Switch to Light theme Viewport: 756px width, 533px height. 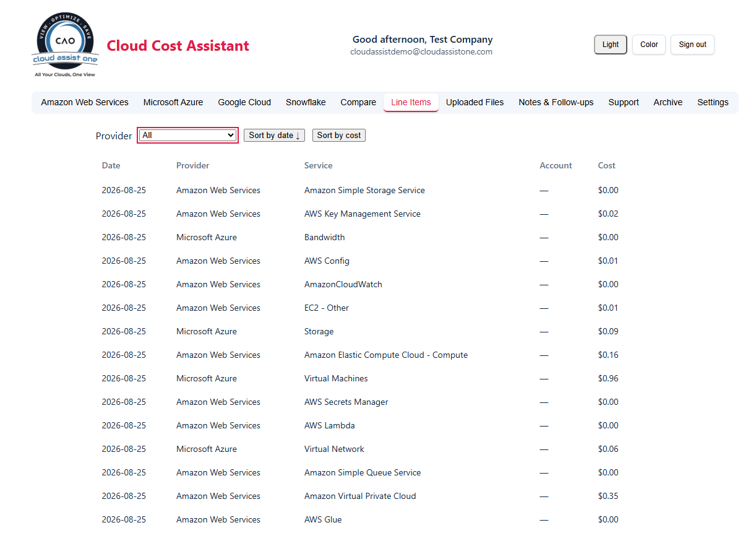click(611, 45)
